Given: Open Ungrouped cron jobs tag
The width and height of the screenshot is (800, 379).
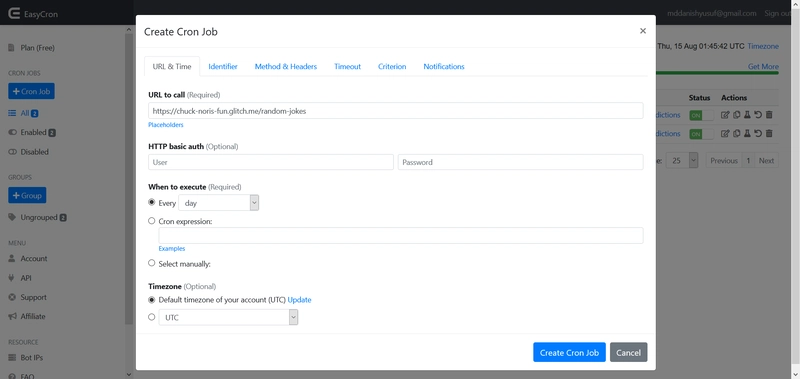Looking at the screenshot, I should 38,217.
